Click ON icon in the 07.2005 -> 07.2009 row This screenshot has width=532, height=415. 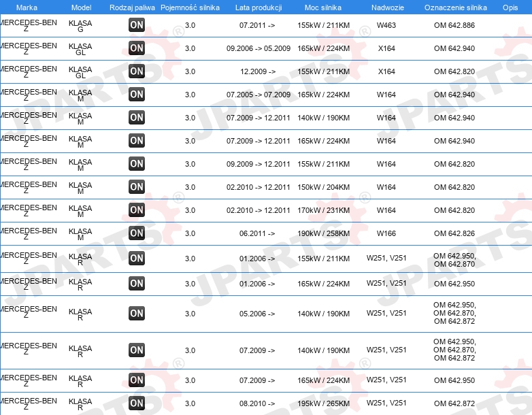pos(137,94)
